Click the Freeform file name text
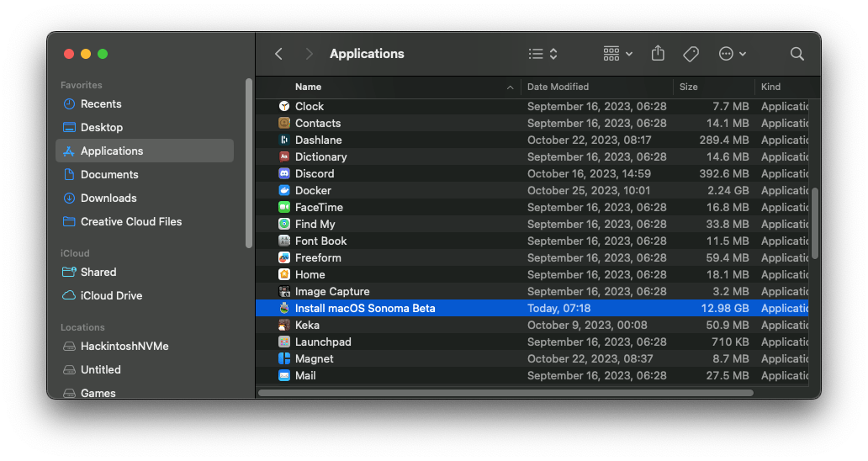The image size is (868, 461). click(318, 258)
